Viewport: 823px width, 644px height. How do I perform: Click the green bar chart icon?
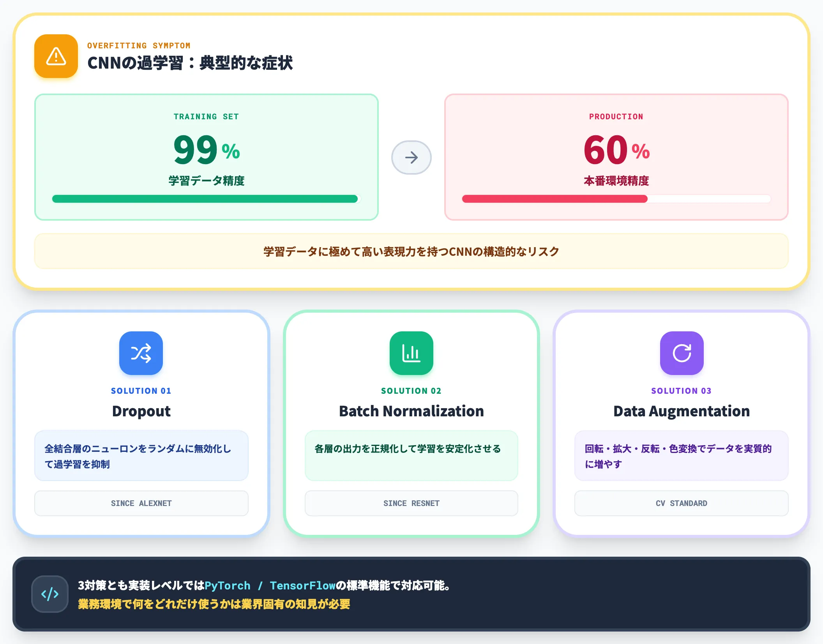pyautogui.click(x=411, y=353)
